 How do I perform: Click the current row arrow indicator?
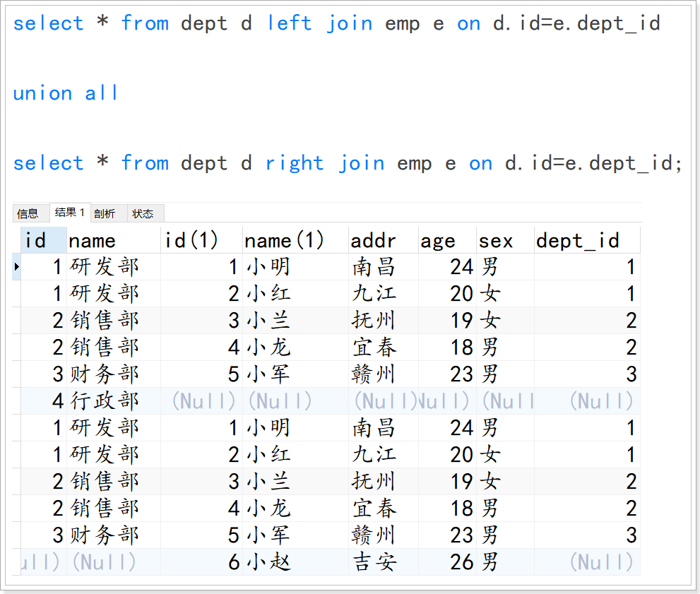[x=17, y=267]
